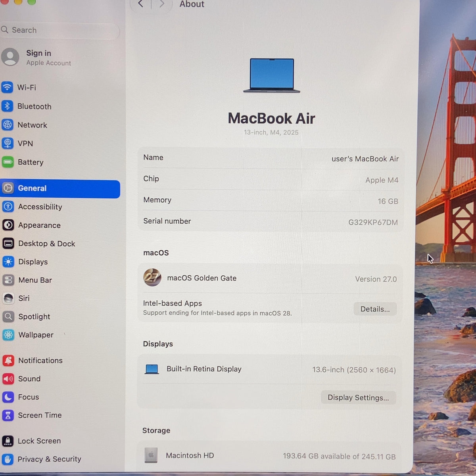The width and height of the screenshot is (476, 476).
Task: Click the VPN icon in sidebar
Action: (x=8, y=143)
